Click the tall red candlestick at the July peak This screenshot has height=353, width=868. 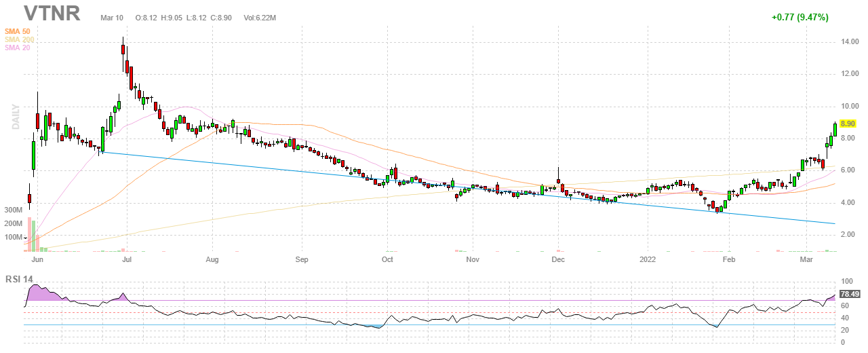coord(123,50)
